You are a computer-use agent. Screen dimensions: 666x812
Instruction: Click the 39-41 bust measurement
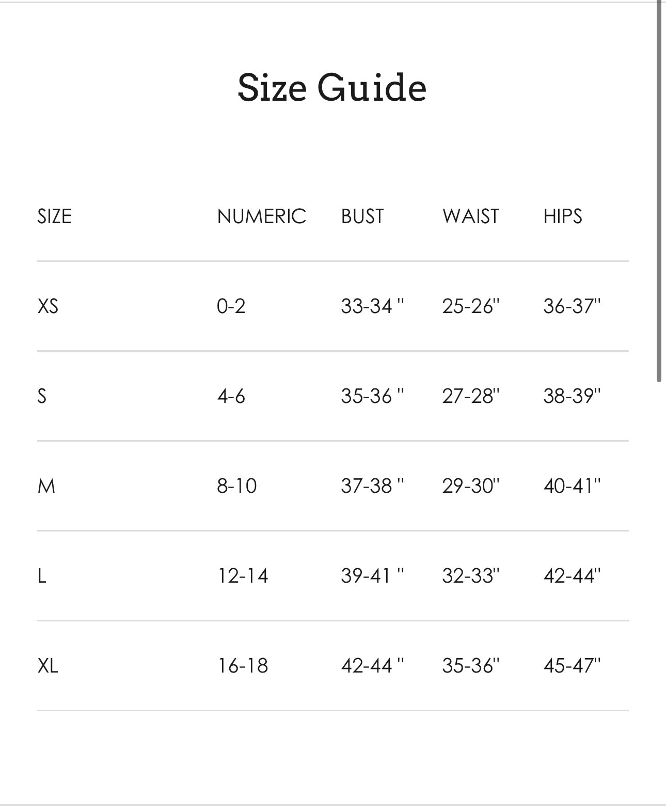(372, 575)
